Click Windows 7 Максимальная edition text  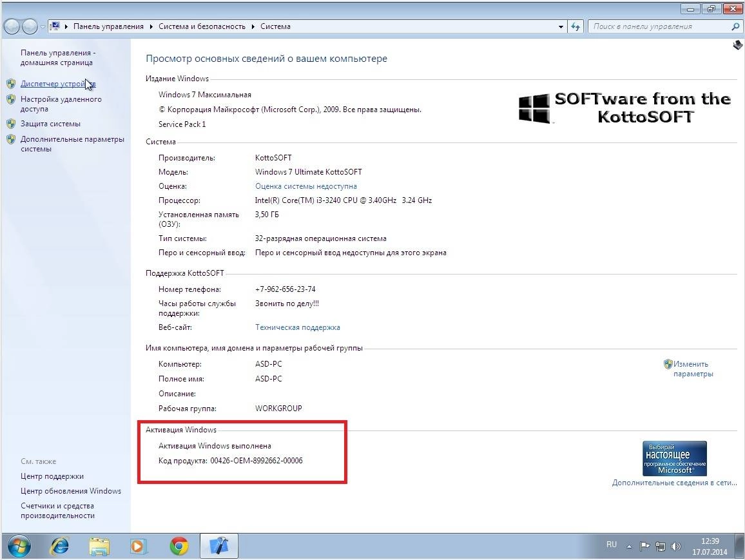tap(205, 95)
